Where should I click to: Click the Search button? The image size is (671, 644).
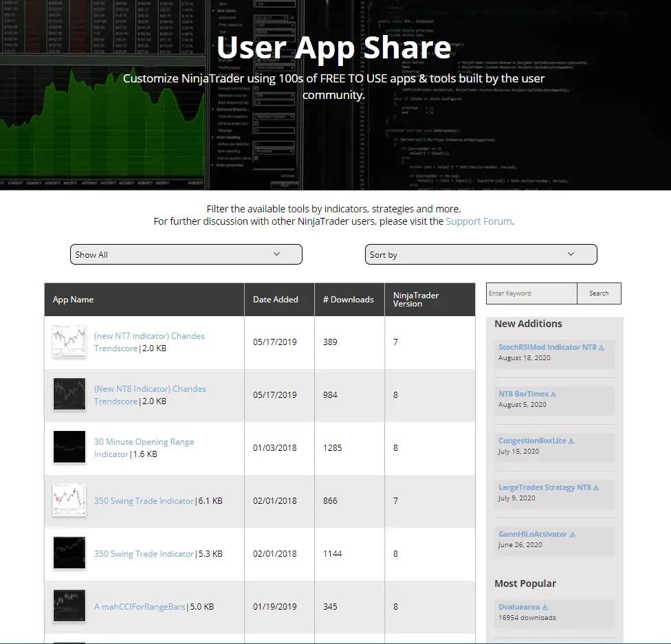pos(599,293)
